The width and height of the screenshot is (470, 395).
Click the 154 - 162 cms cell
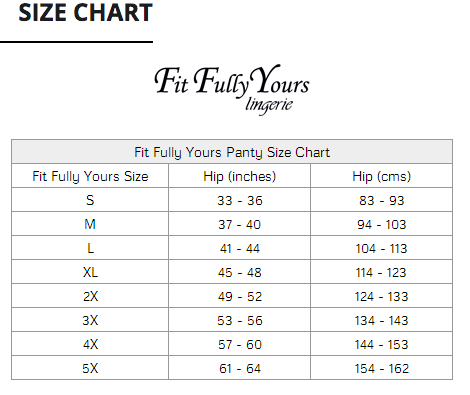point(381,368)
